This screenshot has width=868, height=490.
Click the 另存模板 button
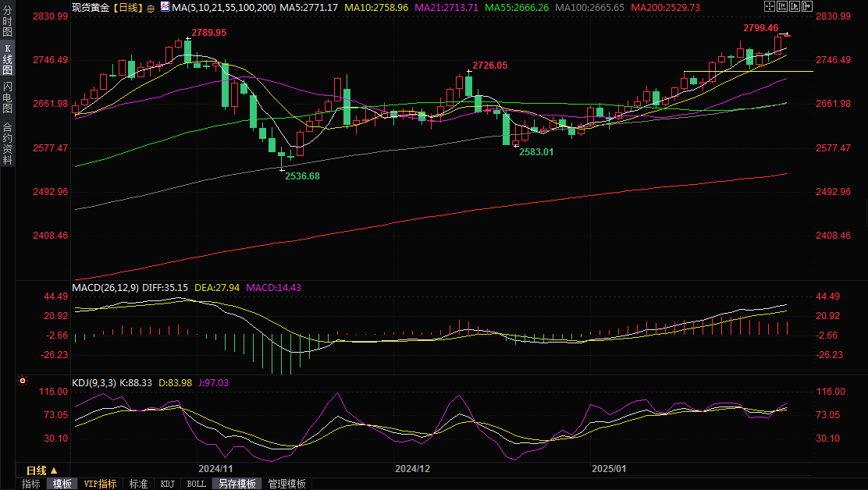pos(237,484)
